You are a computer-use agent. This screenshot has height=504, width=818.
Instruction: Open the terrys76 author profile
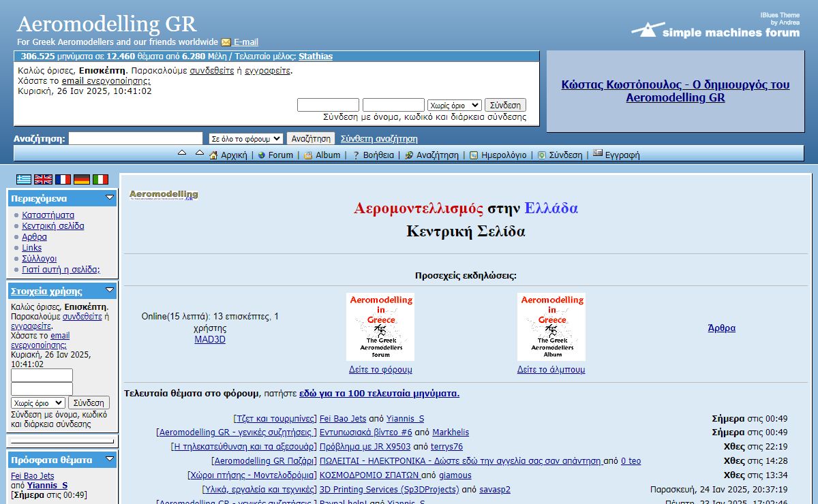(x=446, y=447)
